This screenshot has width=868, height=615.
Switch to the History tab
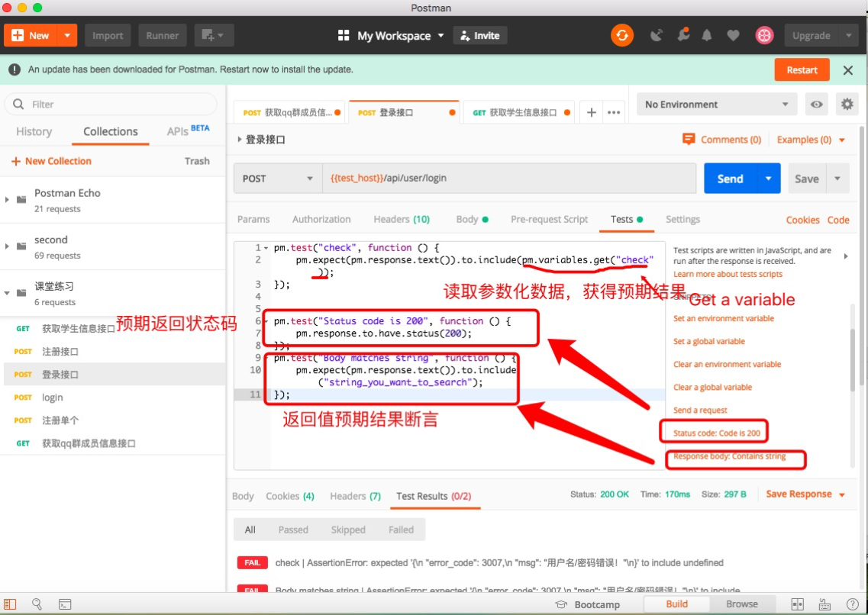pos(34,132)
